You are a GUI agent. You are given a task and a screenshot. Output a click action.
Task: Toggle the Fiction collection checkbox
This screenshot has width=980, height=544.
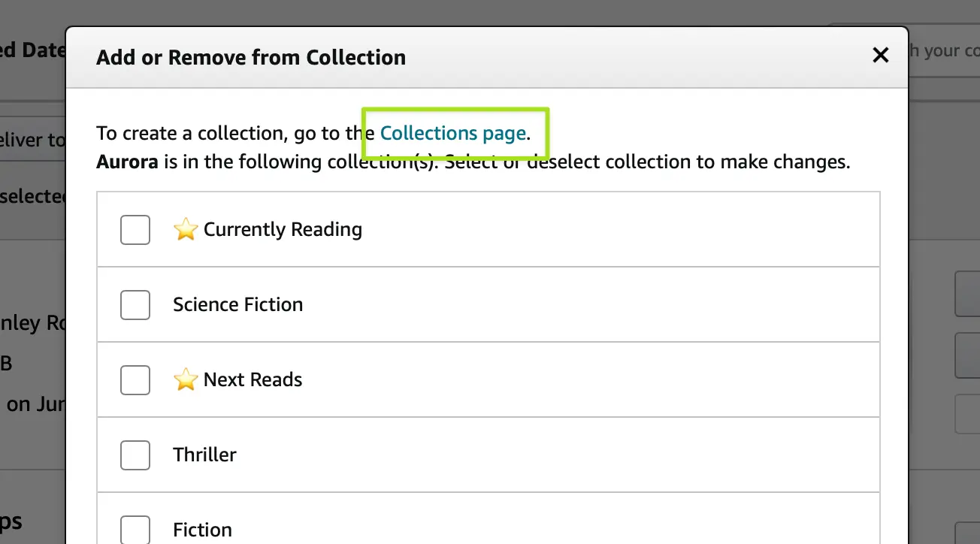135,529
